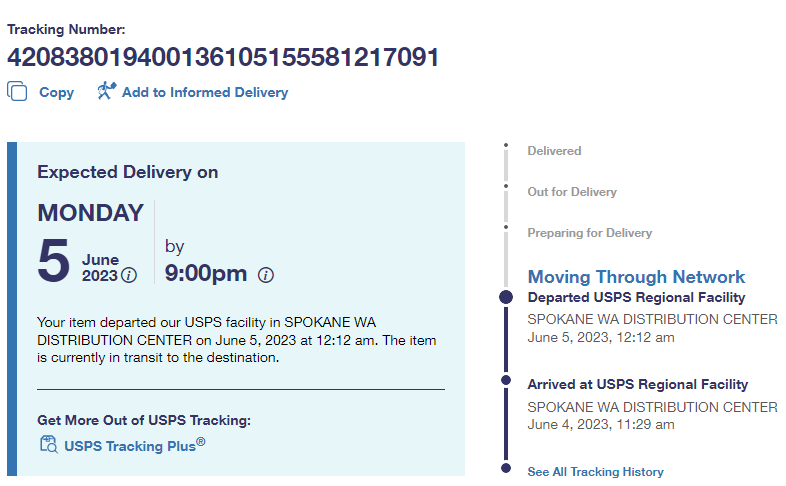The width and height of the screenshot is (786, 486).
Task: Click the Arrived at USPS Regional Facility entry text
Action: coord(637,384)
